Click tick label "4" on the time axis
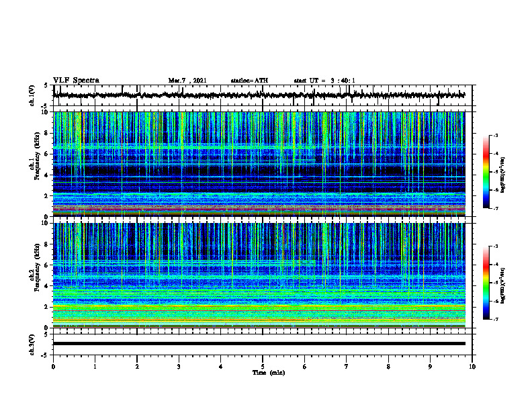The image size is (532, 411). 221,367
